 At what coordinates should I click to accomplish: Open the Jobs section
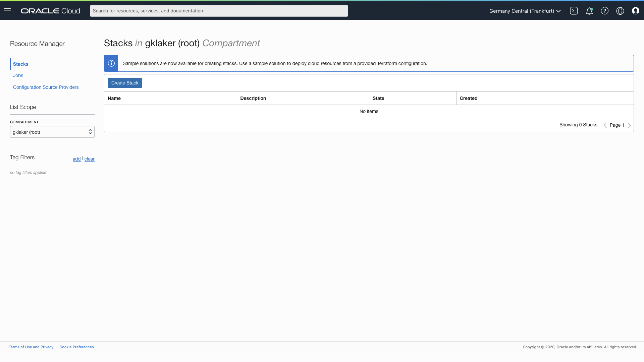tap(18, 75)
